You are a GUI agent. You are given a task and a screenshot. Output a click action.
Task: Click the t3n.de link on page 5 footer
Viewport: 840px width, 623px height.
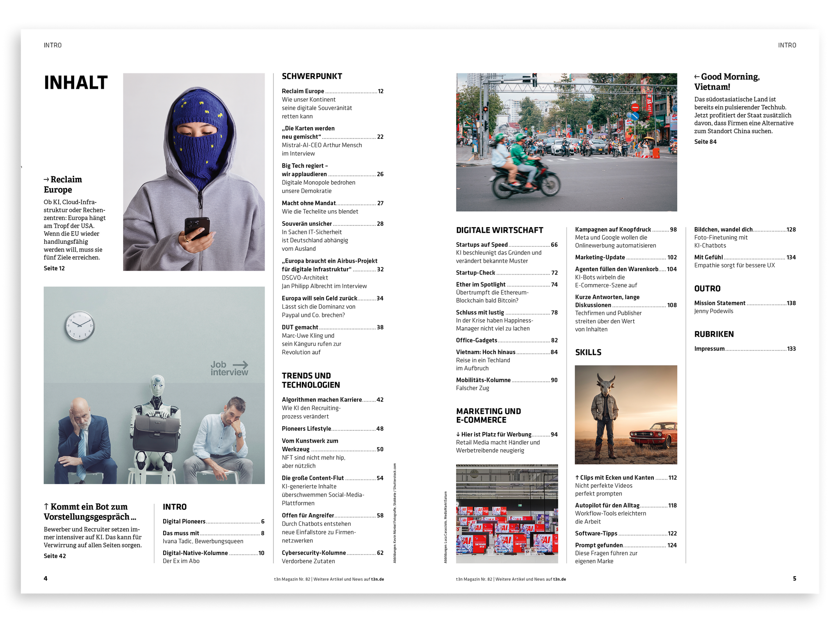point(559,579)
